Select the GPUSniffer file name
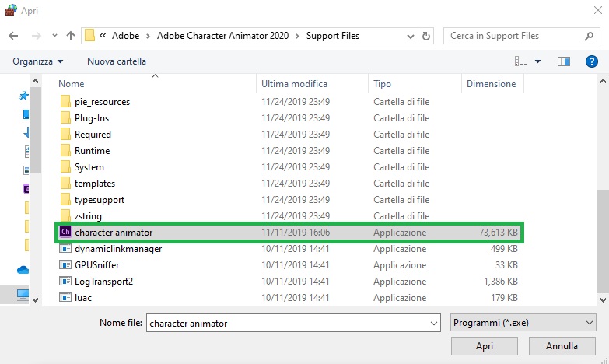This screenshot has width=609, height=364. pos(96,265)
